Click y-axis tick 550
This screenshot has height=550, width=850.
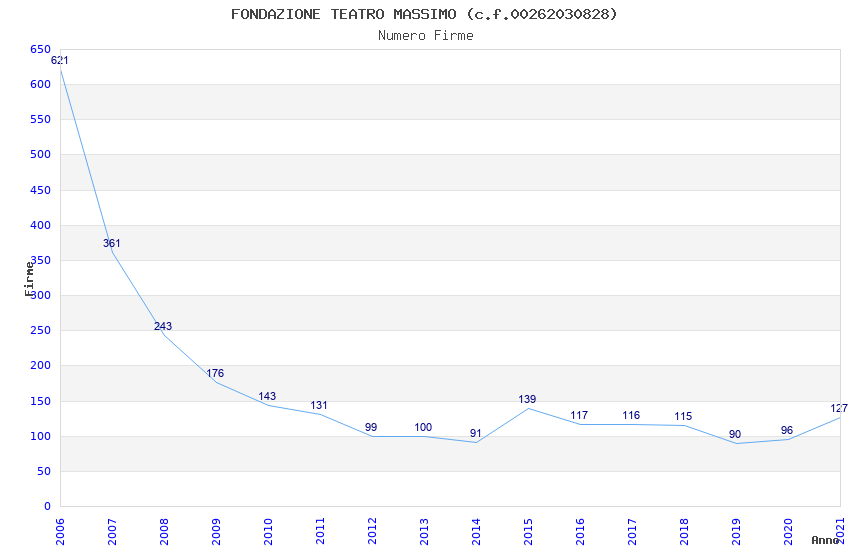click(x=41, y=119)
